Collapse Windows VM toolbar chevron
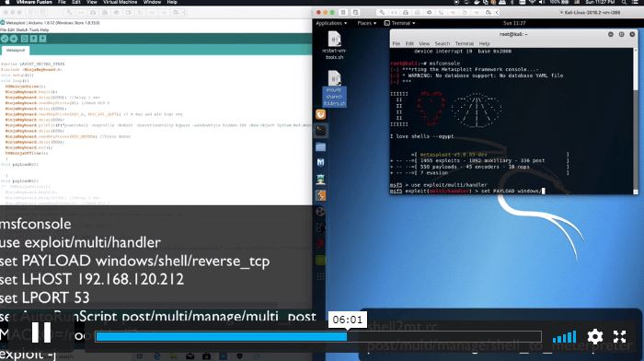The image size is (644, 361). [x=184, y=12]
